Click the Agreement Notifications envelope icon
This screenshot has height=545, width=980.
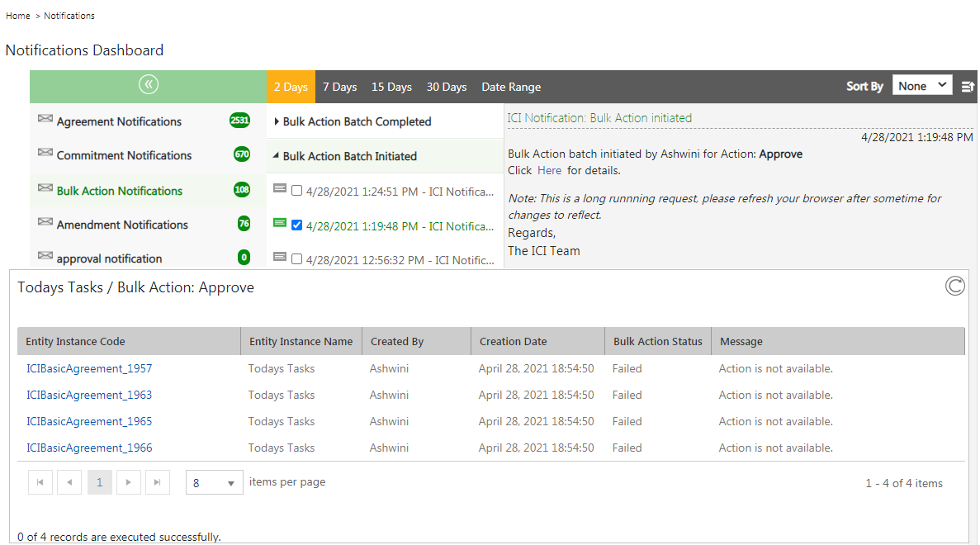45,120
